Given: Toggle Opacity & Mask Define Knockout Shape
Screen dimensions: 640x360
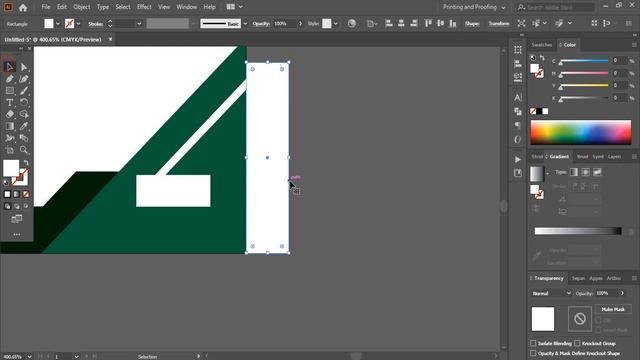Looking at the screenshot, I should tap(533, 353).
